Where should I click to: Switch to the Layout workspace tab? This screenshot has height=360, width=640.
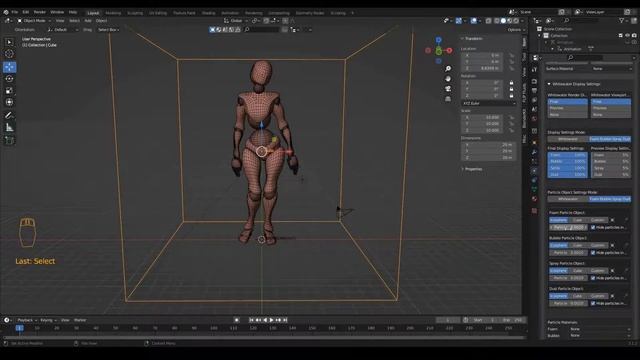click(93, 13)
